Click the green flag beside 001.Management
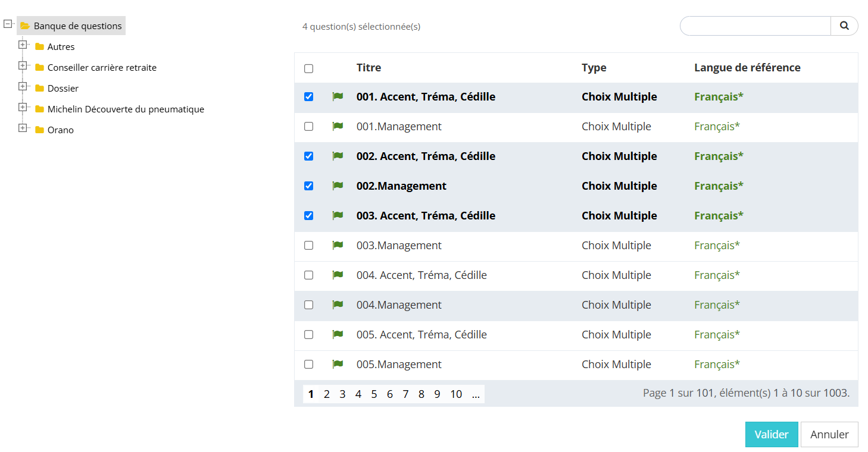The width and height of the screenshot is (868, 452). pos(338,126)
